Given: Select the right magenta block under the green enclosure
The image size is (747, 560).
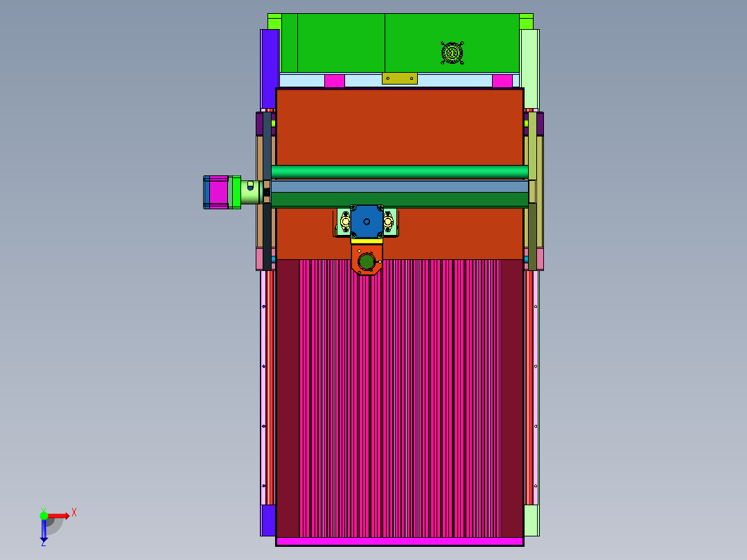Looking at the screenshot, I should [x=502, y=81].
